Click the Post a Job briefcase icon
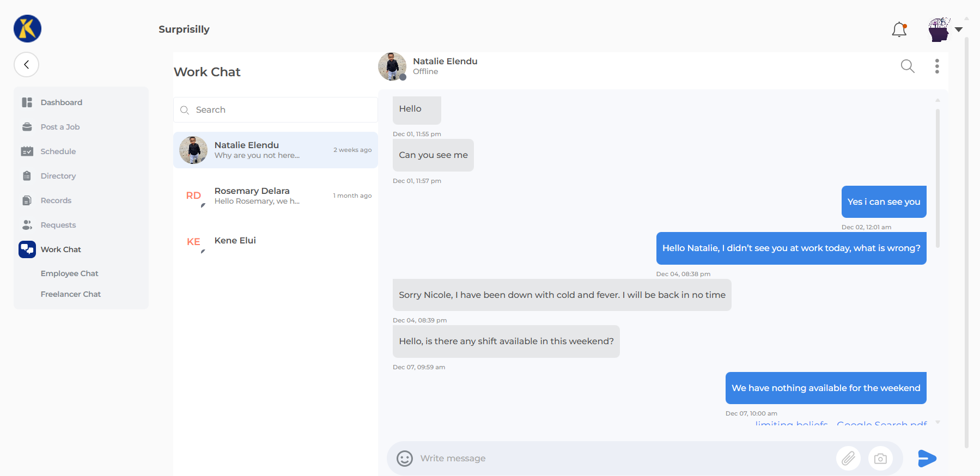Screen dimensions: 980x476 [x=27, y=127]
